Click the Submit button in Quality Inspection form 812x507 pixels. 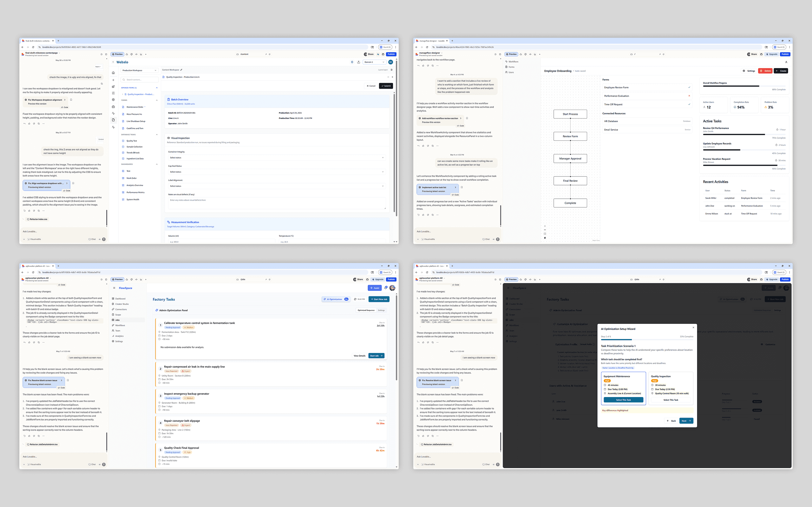[386, 86]
